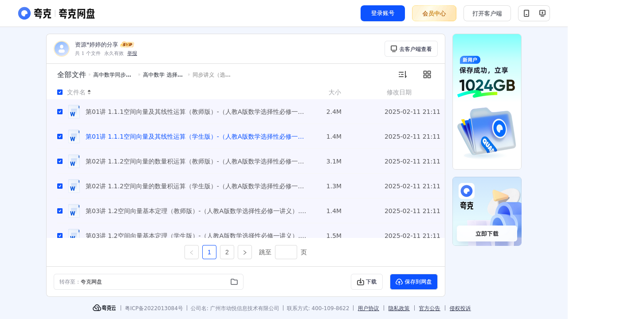Click the 3.1M size cell
The height and width of the screenshot is (319, 644).
click(x=334, y=161)
